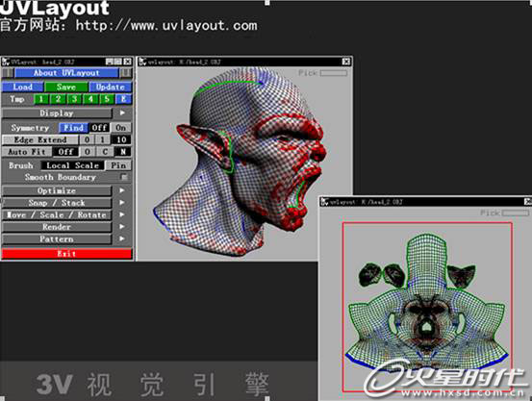This screenshot has width=532, height=401.
Task: Click the blue E Tmp button
Action: coord(123,99)
